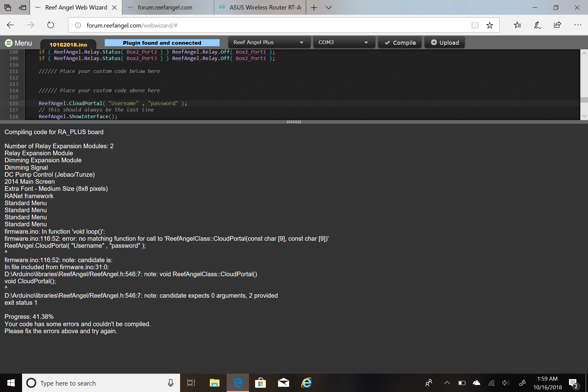
Task: Go forward in browser history
Action: point(30,25)
